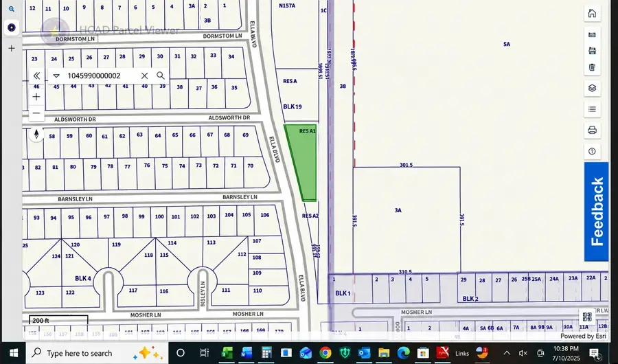Reset map orientation with the compass
The width and height of the screenshot is (618, 364).
click(36, 135)
